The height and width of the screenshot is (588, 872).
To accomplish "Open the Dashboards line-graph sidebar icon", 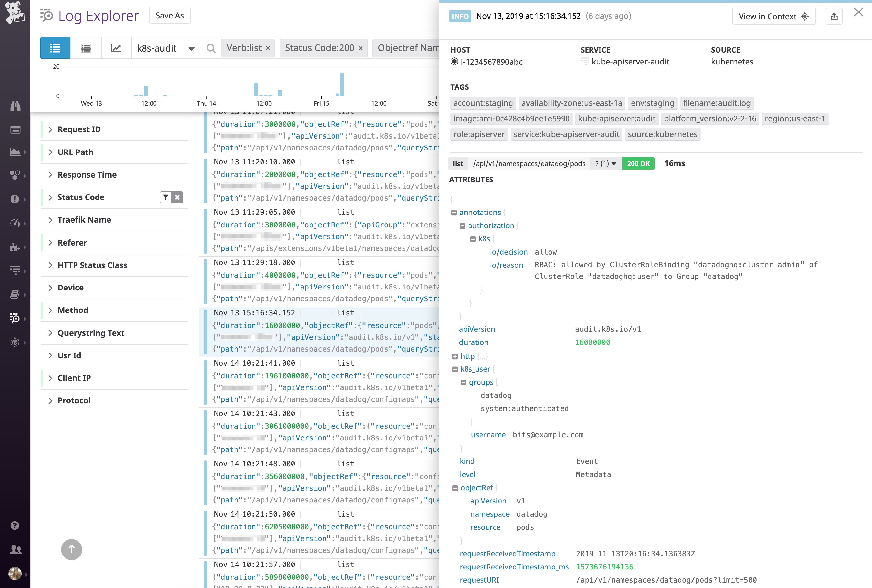I will pyautogui.click(x=15, y=152).
